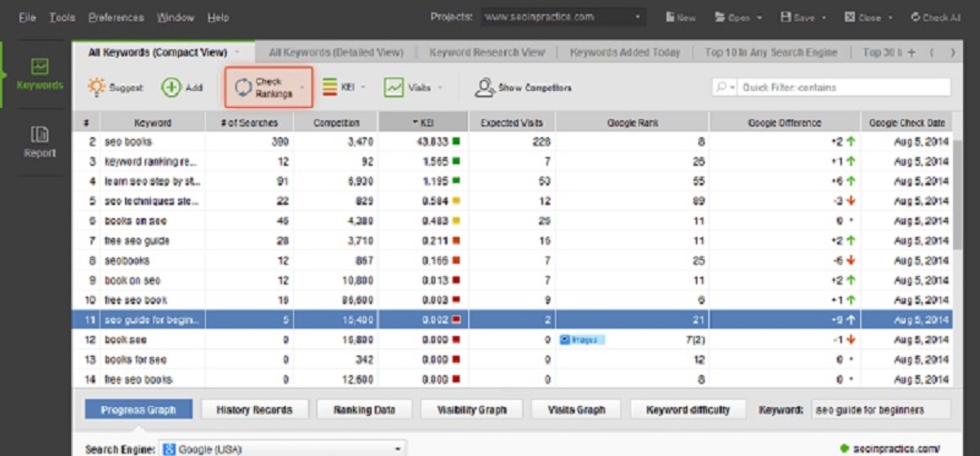Click the KEI bars icon
The image size is (980, 456).
(x=330, y=87)
